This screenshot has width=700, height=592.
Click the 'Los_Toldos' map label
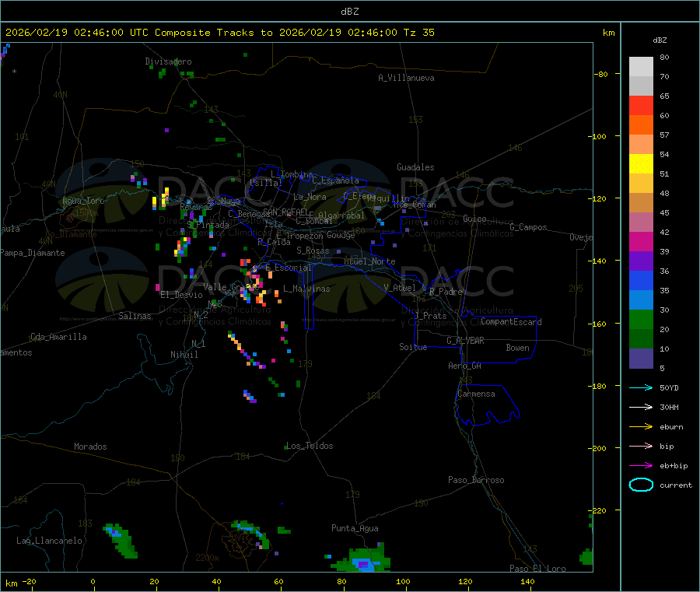[x=310, y=446]
